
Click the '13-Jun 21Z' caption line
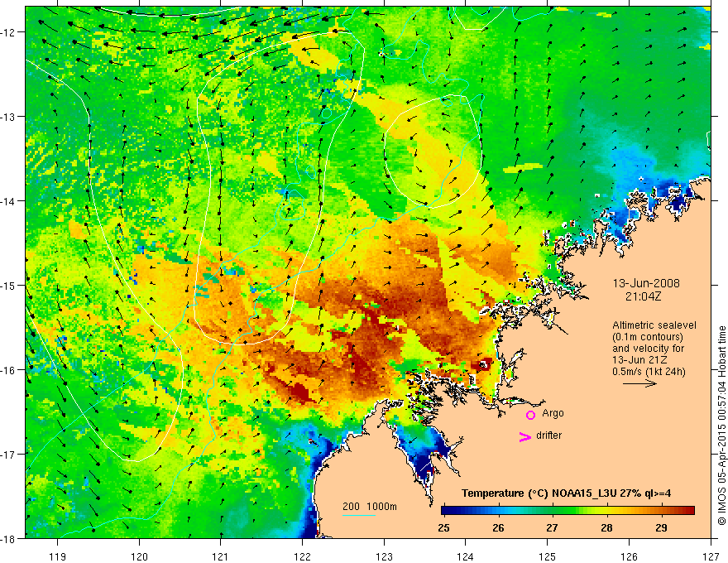point(639,360)
